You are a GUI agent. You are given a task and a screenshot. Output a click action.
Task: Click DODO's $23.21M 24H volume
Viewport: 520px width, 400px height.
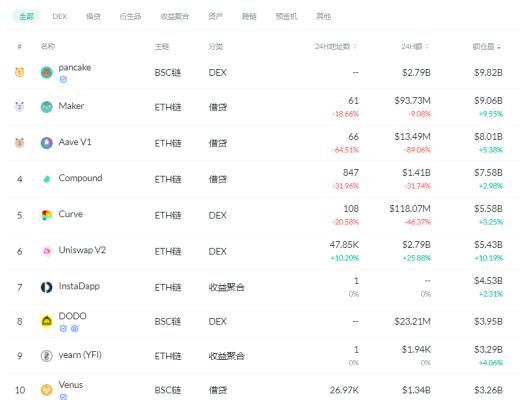412,321
